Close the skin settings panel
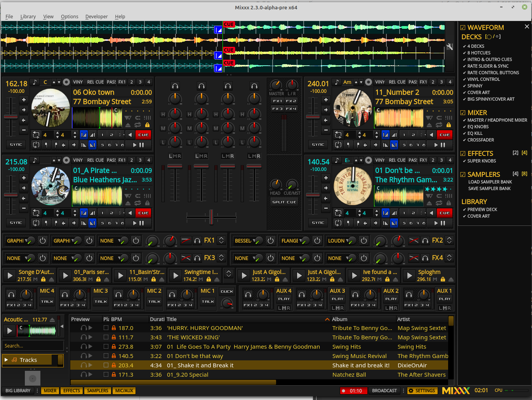The width and height of the screenshot is (532, 400). click(527, 26)
